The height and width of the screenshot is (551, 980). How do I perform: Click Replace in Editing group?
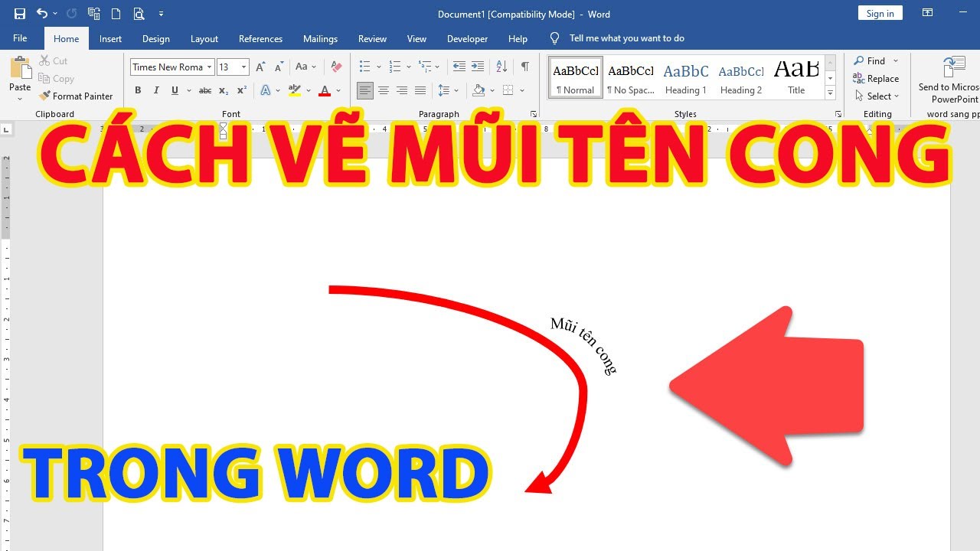point(876,78)
